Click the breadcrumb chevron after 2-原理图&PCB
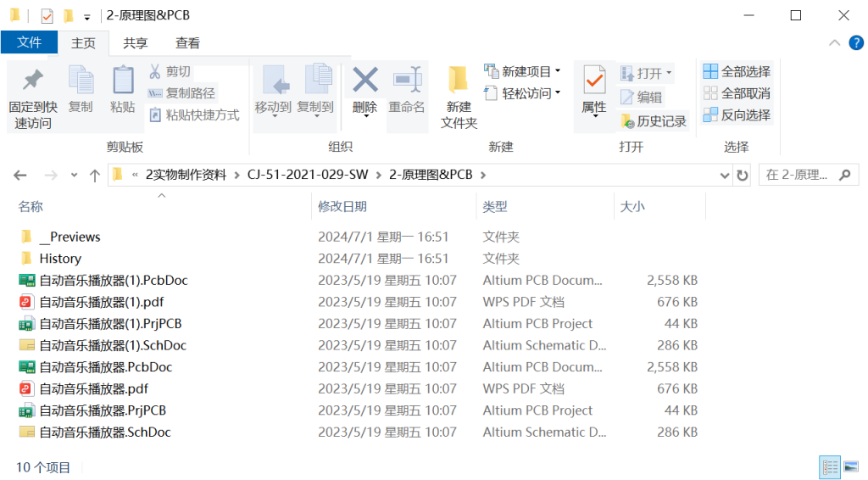Screen dimensions: 868x480 [483, 176]
